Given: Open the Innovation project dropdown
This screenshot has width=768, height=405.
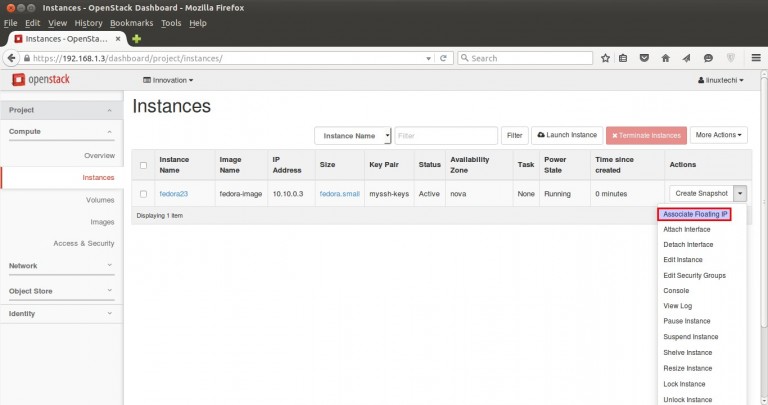Looking at the screenshot, I should (169, 80).
